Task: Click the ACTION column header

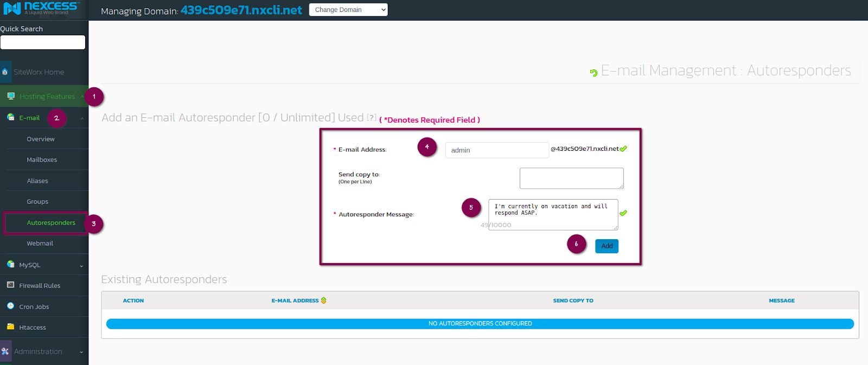Action: pos(133,300)
